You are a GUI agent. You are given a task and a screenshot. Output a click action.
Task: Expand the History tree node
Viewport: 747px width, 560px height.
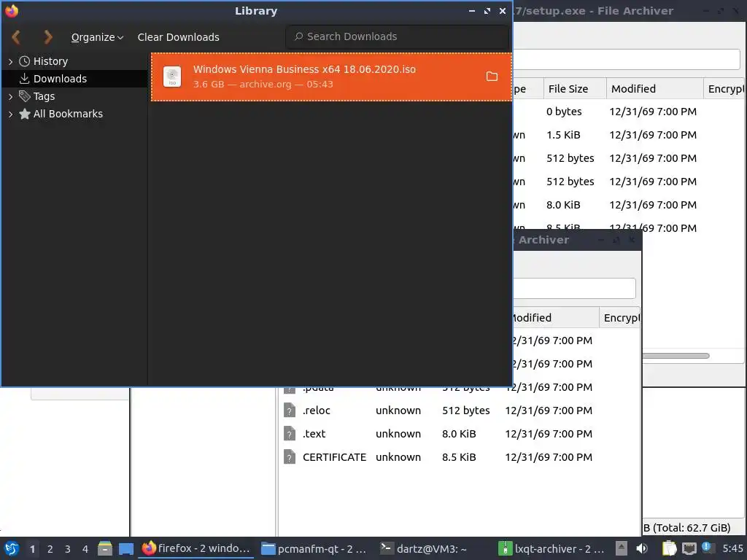click(x=10, y=61)
